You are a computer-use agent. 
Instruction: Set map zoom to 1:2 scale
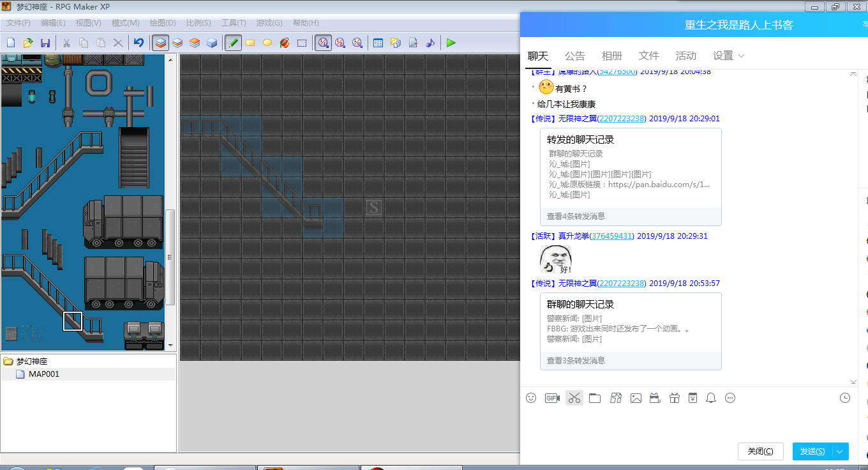click(340, 43)
